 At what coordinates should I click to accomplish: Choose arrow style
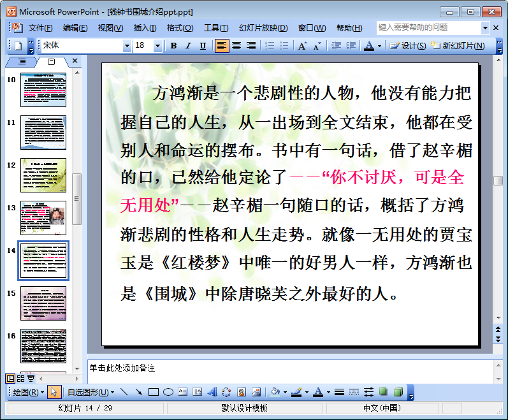[x=368, y=392]
